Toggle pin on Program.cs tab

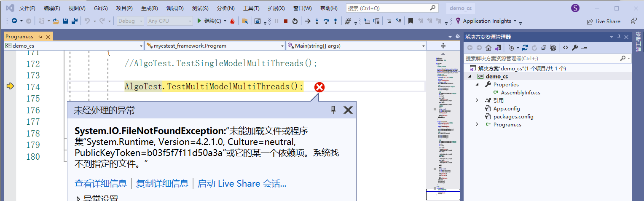pos(40,37)
